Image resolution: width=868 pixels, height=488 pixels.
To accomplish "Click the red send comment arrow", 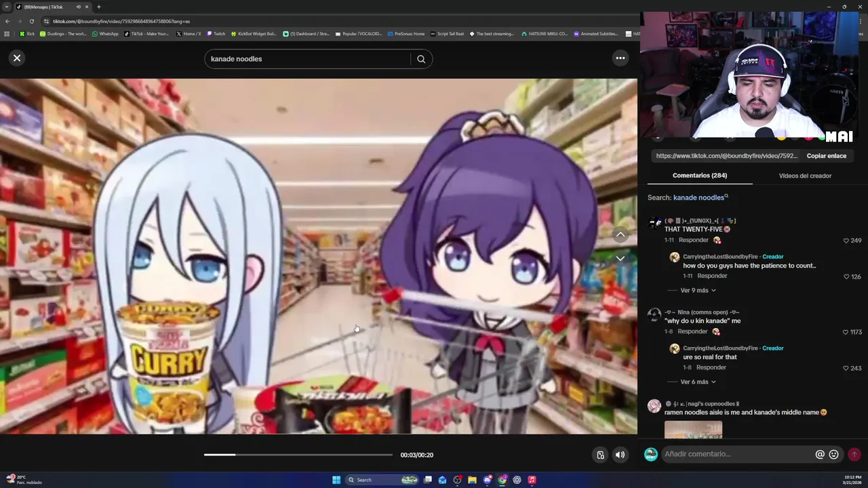I will (854, 454).
